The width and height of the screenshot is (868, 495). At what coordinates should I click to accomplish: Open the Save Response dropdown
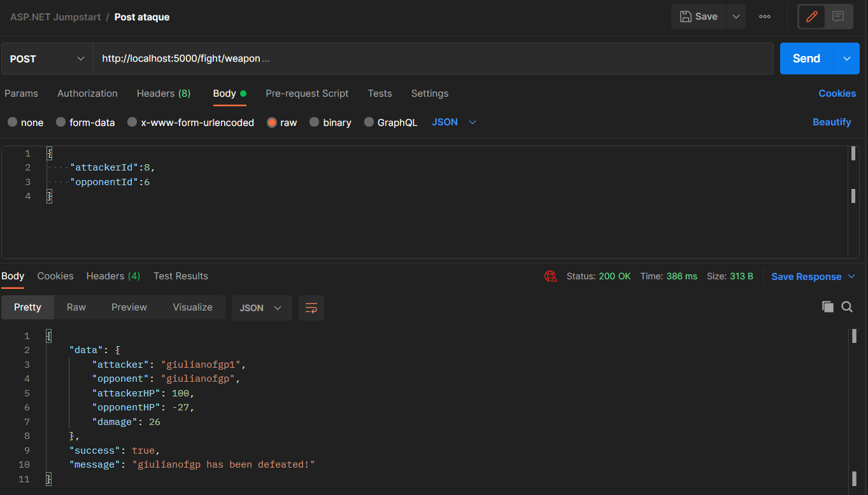tap(813, 276)
